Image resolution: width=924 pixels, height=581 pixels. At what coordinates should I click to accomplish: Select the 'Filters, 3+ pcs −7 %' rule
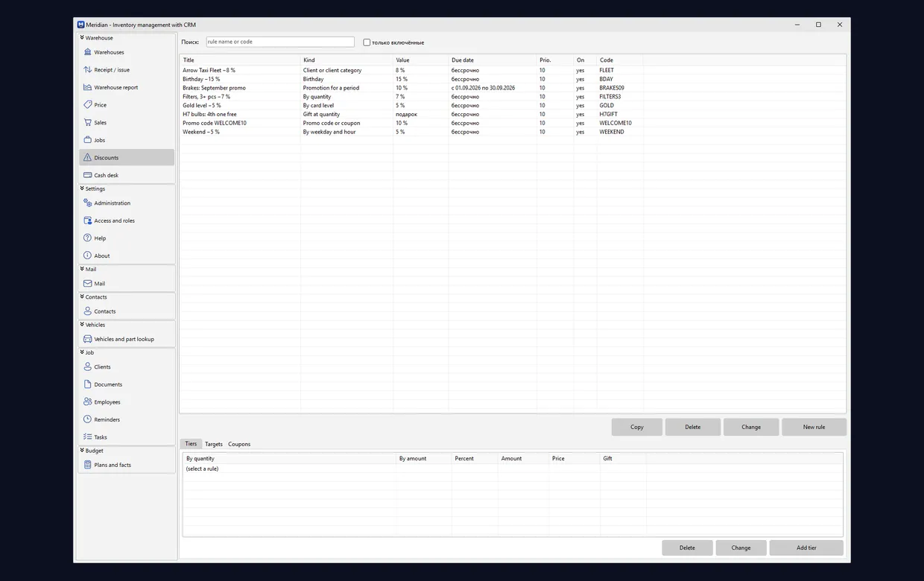point(513,97)
